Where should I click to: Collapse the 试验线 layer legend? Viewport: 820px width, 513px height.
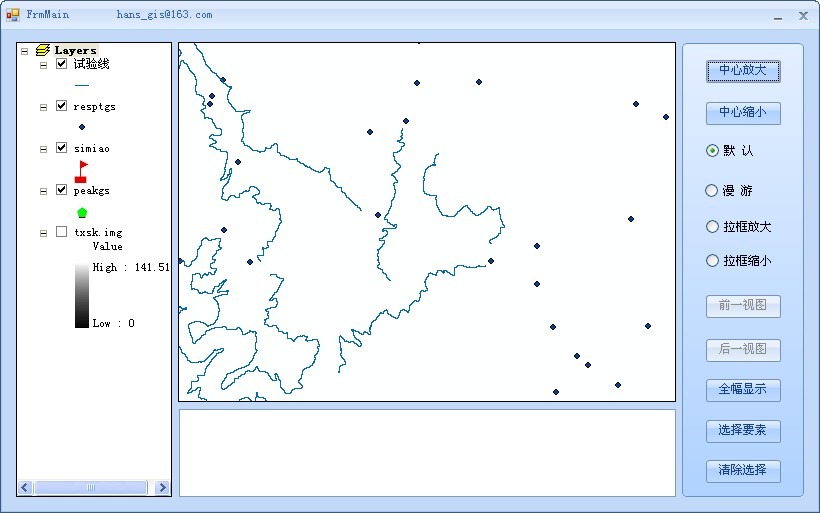tap(43, 65)
